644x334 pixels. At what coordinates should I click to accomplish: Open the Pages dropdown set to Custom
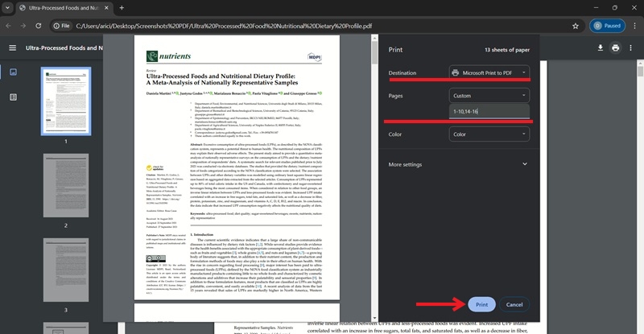click(x=489, y=96)
